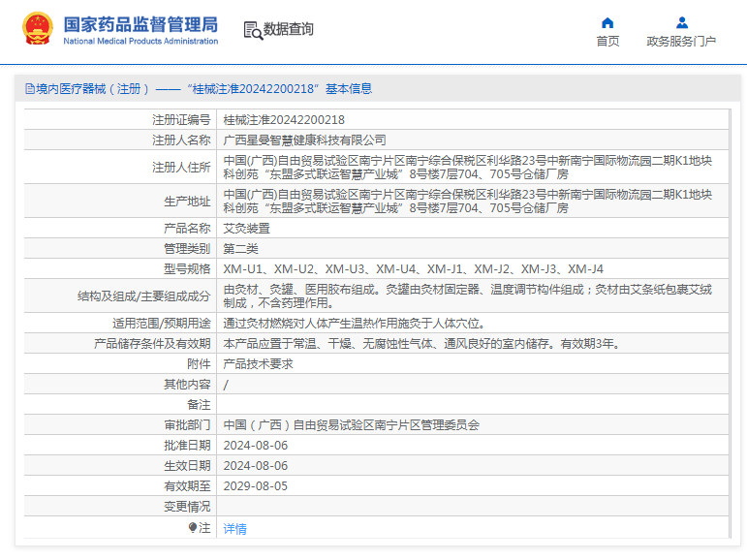Screen dimensions: 747x560
Task: Click the 生产地址 address value
Action: (x=468, y=202)
